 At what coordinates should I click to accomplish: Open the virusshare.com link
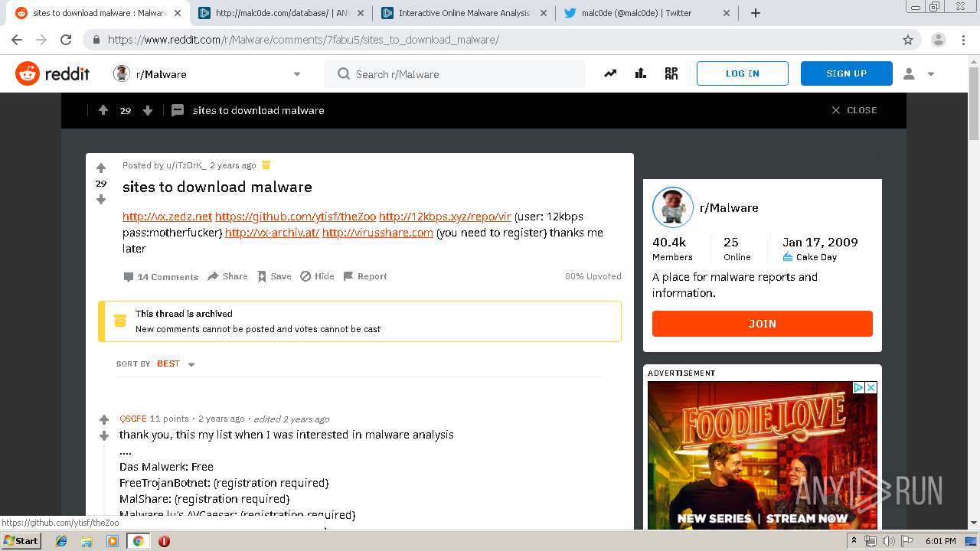[x=377, y=233]
